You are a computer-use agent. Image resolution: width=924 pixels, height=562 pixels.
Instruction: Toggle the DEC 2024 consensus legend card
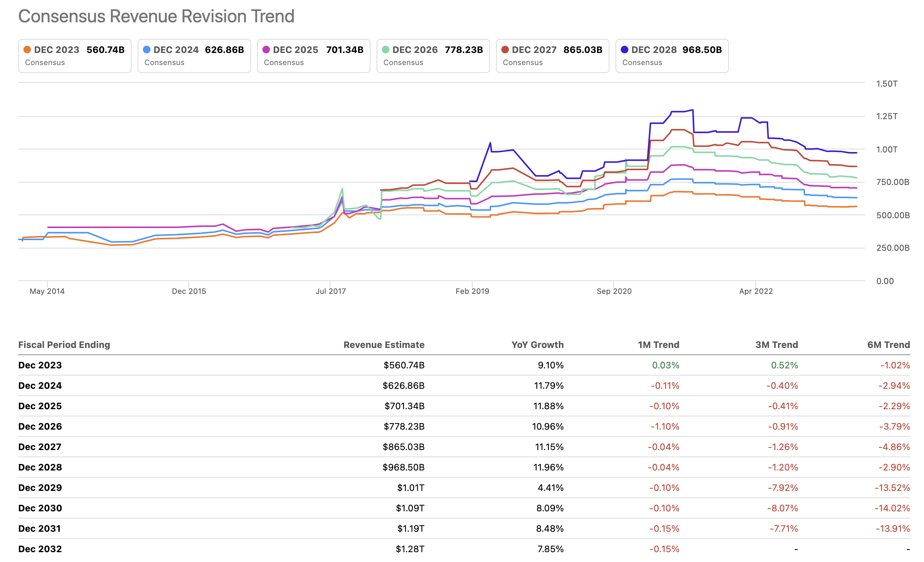[194, 56]
